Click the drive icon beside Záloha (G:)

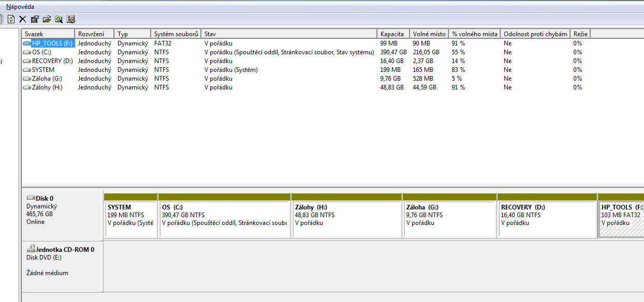tap(27, 79)
